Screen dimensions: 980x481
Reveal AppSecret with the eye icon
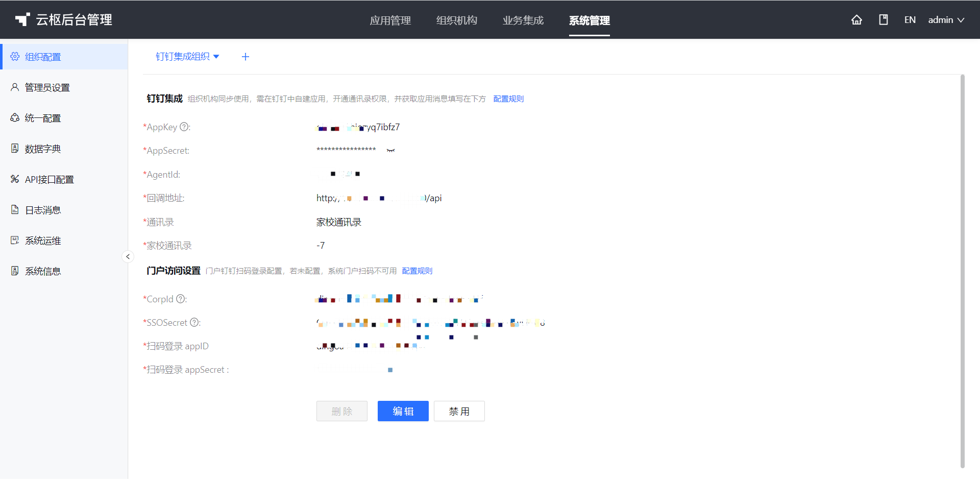(390, 150)
